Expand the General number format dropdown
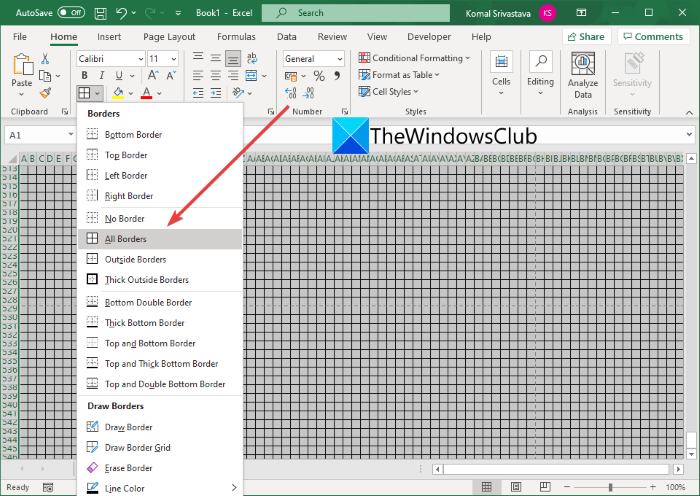This screenshot has width=700, height=496. [x=340, y=59]
